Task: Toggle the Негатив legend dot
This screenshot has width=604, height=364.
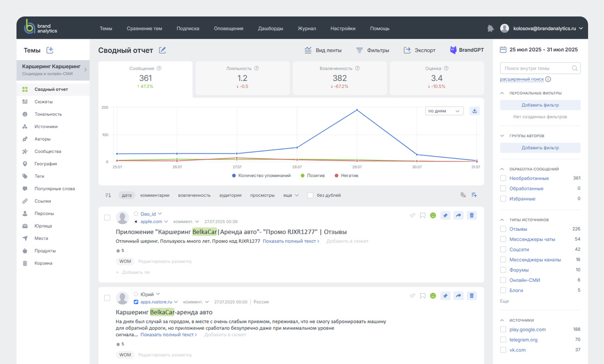Action: click(336, 175)
